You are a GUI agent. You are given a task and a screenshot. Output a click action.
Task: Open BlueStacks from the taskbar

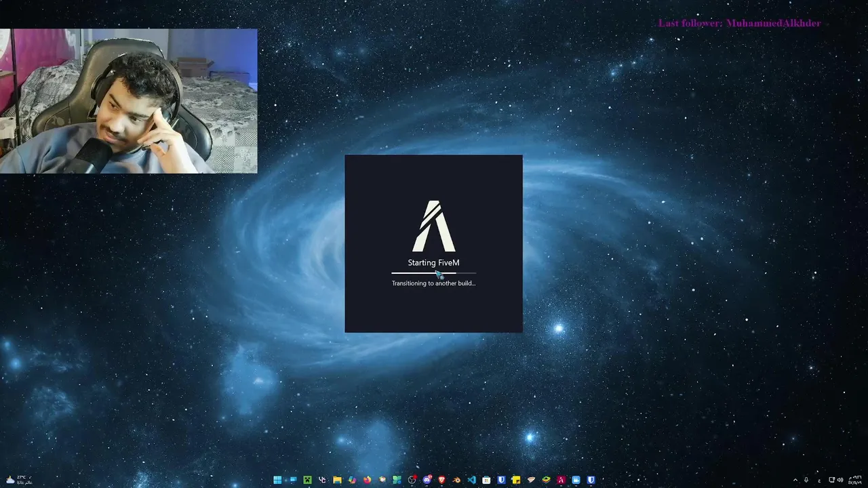click(x=546, y=480)
